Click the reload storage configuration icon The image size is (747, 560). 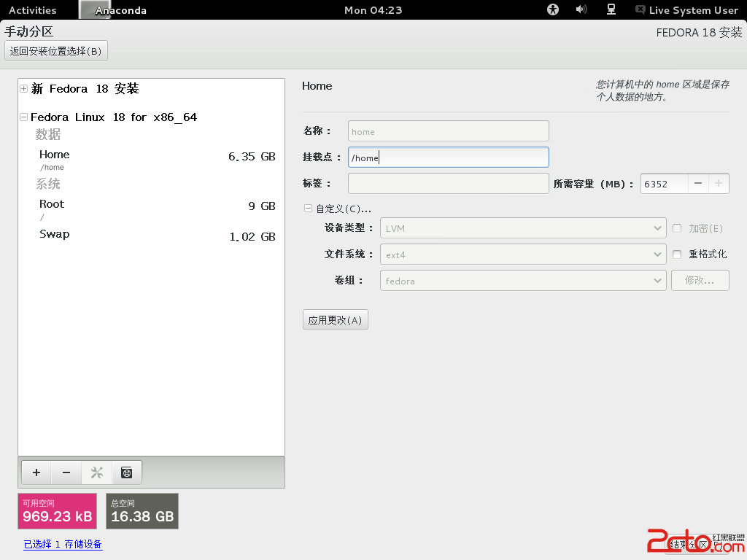click(127, 472)
